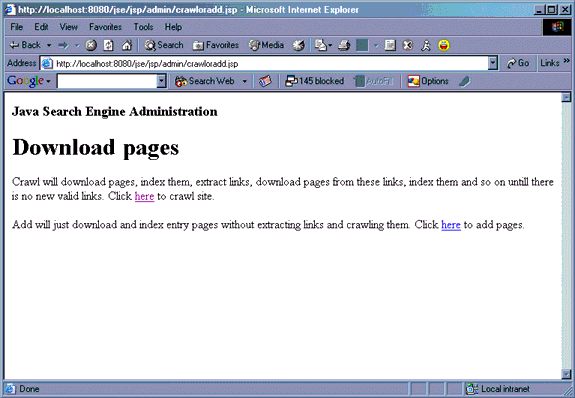Go to the Home page icon
This screenshot has width=575, height=398.
pos(127,45)
